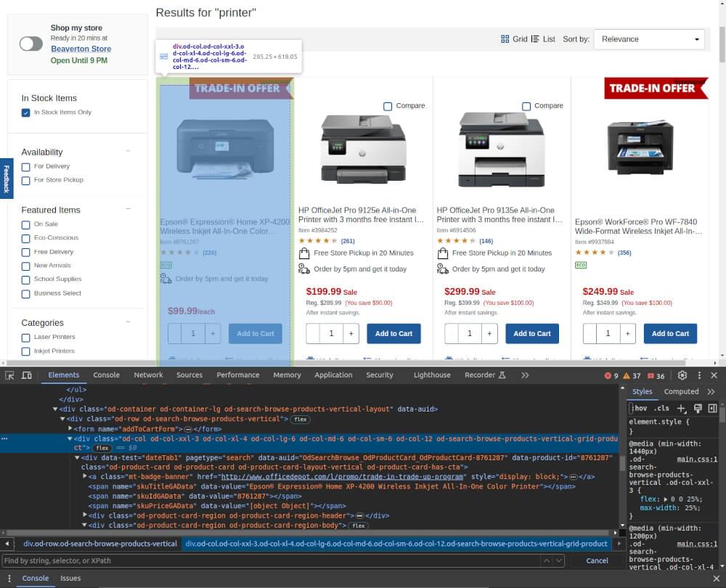Enable the On Sale filter
This screenshot has height=588, width=726.
(x=25, y=224)
